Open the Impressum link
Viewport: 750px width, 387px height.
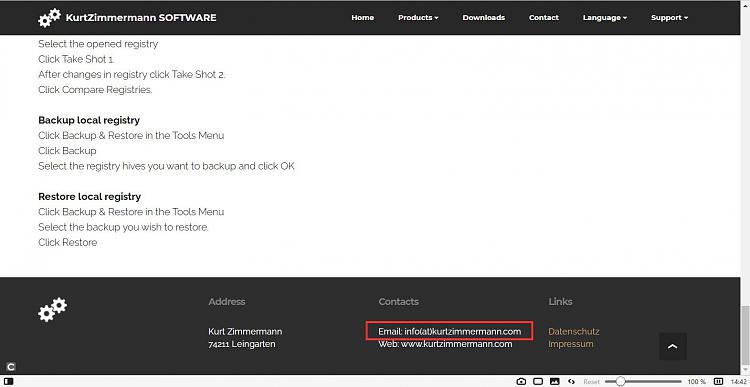(x=571, y=344)
